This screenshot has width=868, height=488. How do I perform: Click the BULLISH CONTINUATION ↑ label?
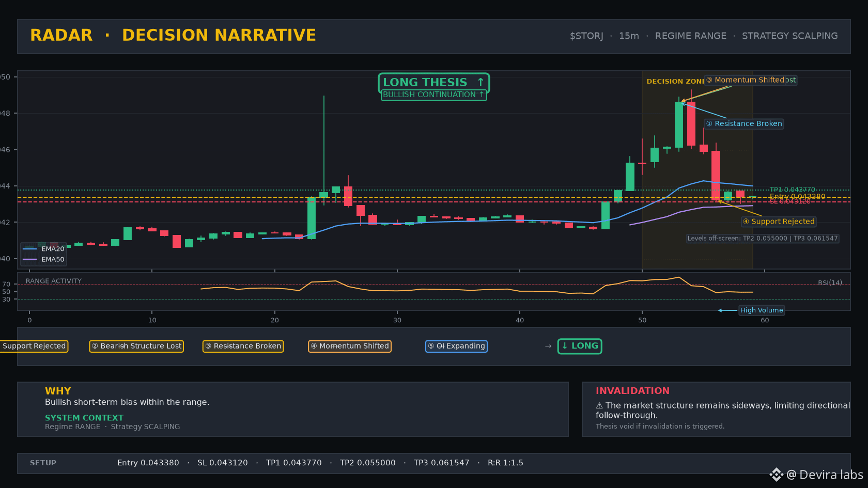pyautogui.click(x=433, y=95)
